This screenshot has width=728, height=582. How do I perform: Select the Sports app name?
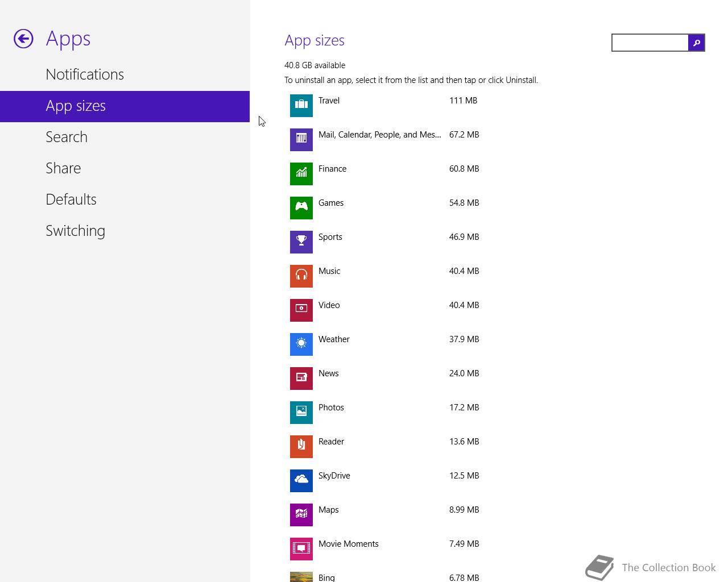pyautogui.click(x=330, y=237)
